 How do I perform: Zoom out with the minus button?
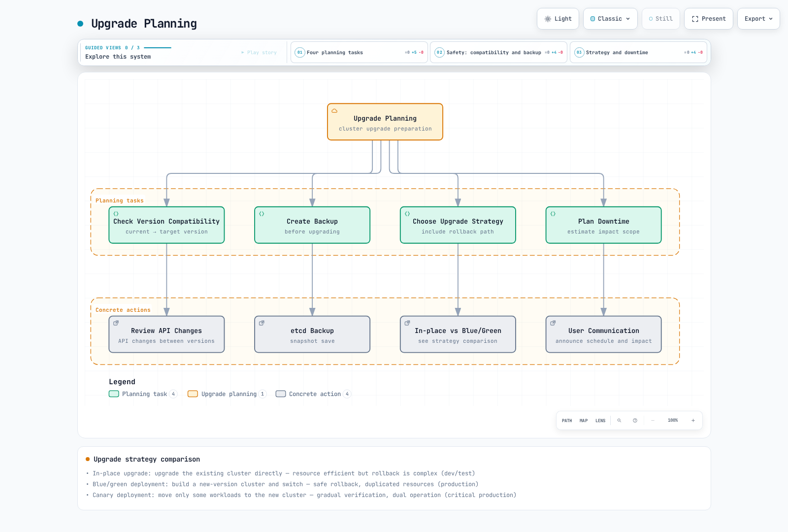(653, 421)
